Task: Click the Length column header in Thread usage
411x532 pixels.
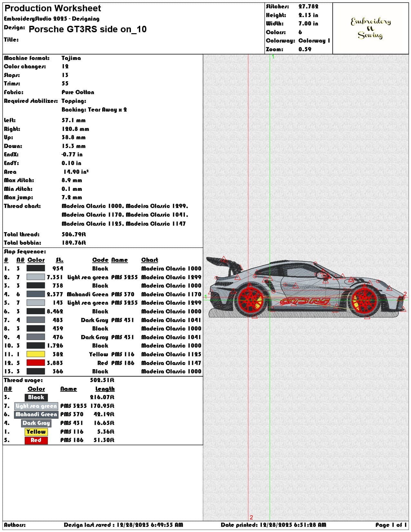Action: (105, 389)
